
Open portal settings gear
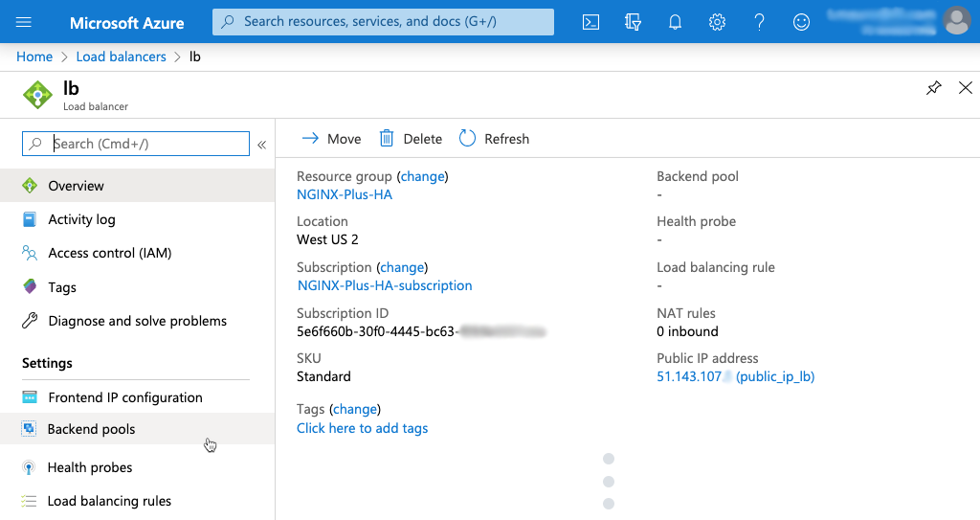click(717, 21)
